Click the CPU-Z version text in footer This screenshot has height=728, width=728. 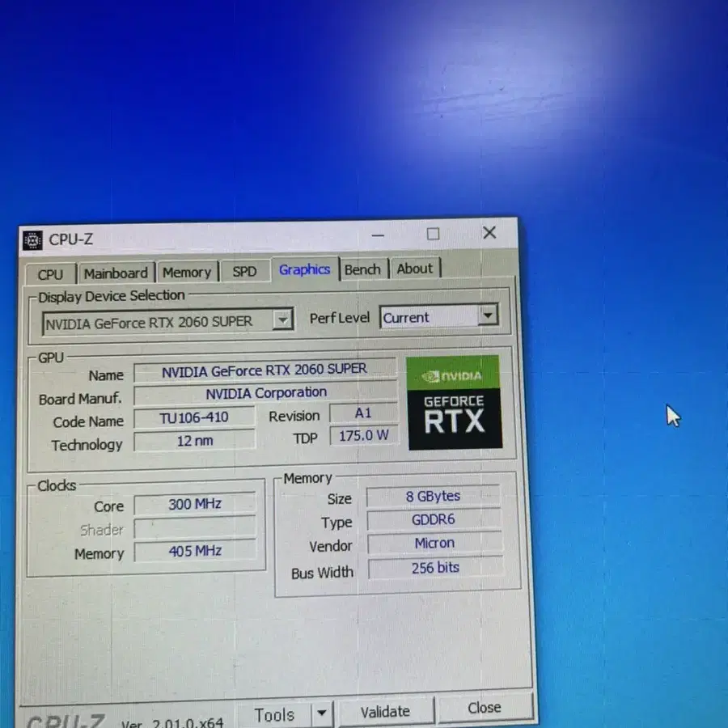coord(172,723)
